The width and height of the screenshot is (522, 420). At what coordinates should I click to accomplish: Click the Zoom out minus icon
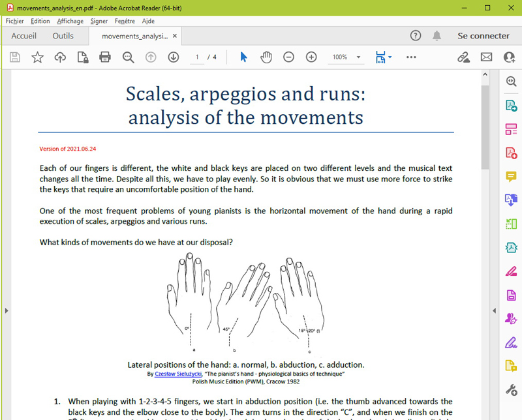tap(288, 57)
